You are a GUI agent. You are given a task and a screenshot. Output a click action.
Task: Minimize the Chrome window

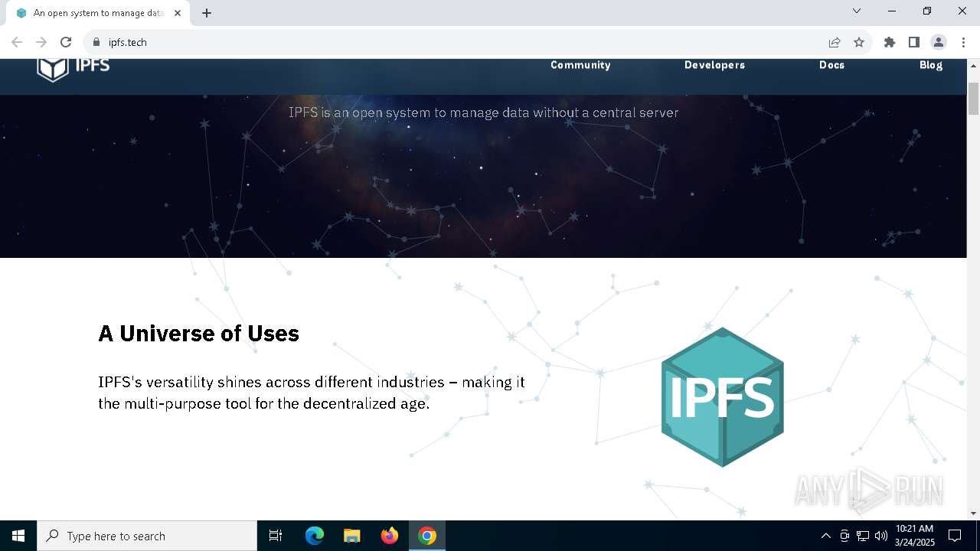[892, 11]
